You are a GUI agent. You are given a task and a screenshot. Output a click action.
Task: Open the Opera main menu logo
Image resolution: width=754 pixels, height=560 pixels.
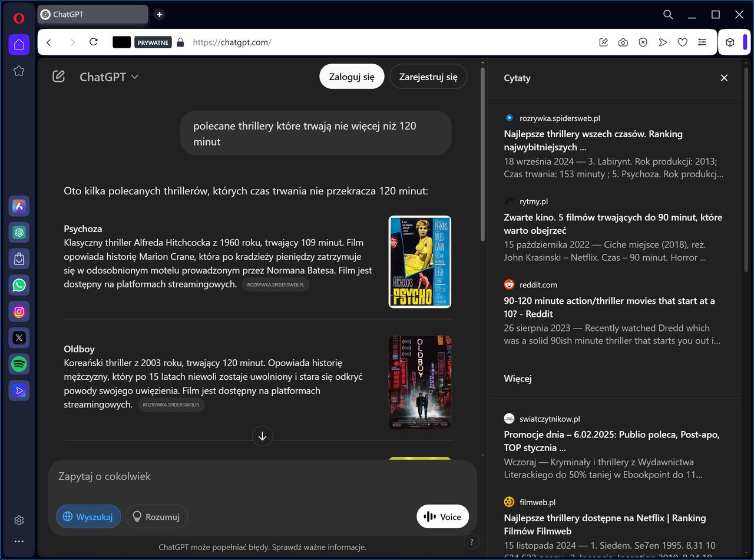(19, 18)
